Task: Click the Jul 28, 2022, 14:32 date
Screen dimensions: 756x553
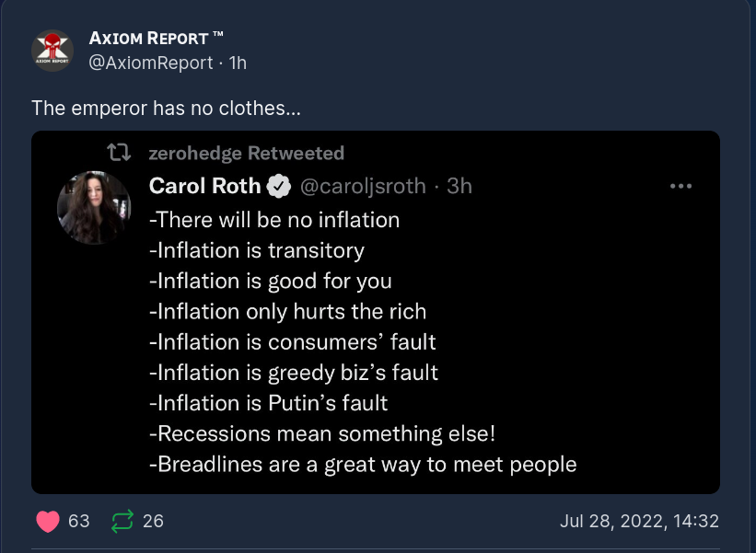Action: point(639,521)
